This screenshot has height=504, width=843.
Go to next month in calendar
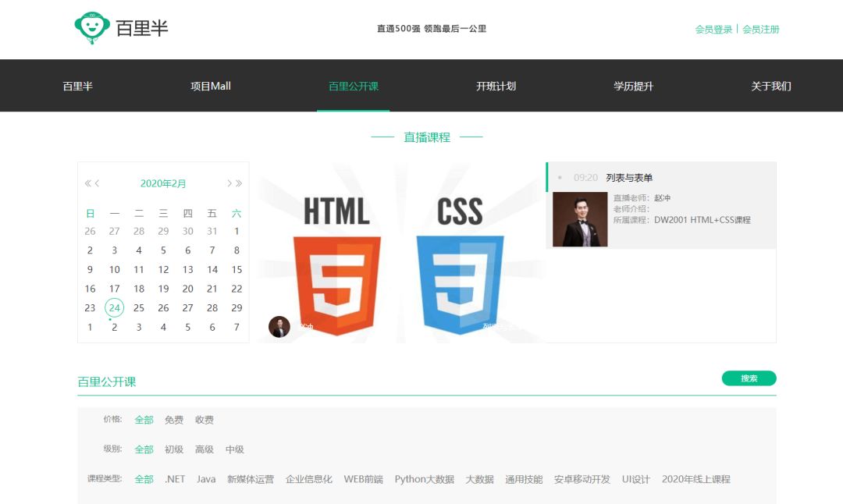click(x=229, y=184)
